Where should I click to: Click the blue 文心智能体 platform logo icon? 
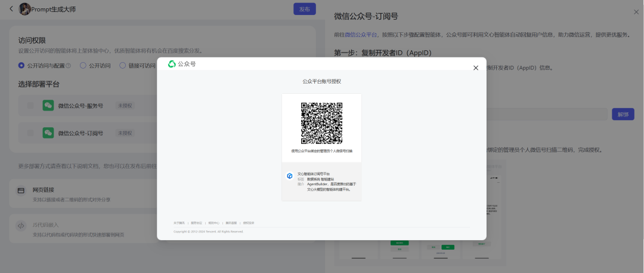tap(290, 176)
